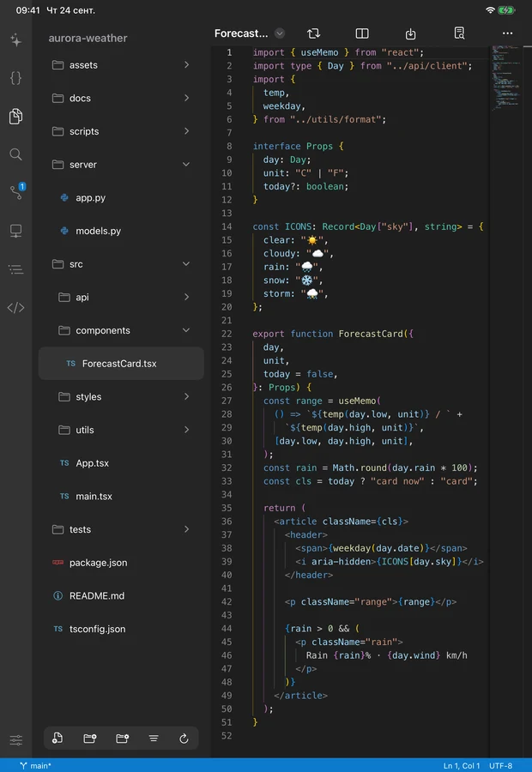The height and width of the screenshot is (772, 532).
Task: Click the collapse-all lines icon
Action: (x=154, y=738)
